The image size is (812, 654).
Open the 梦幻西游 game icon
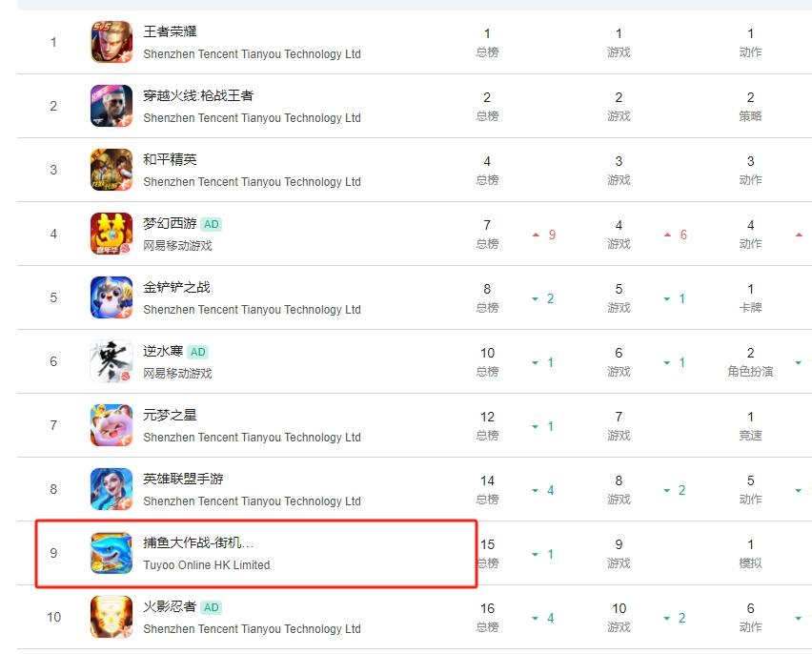[112, 234]
